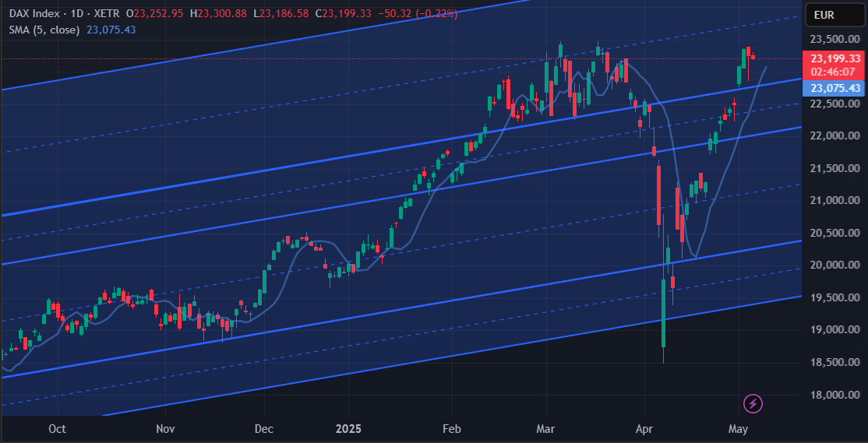This screenshot has width=868, height=443.
Task: Click the blue SMA value tag 23,075.43
Action: click(x=835, y=88)
